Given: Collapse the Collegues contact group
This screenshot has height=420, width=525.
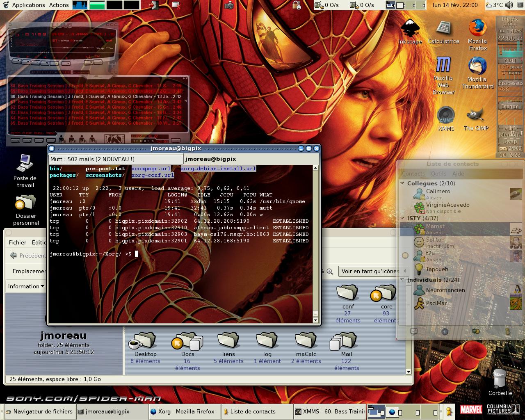Looking at the screenshot, I should click(x=403, y=183).
